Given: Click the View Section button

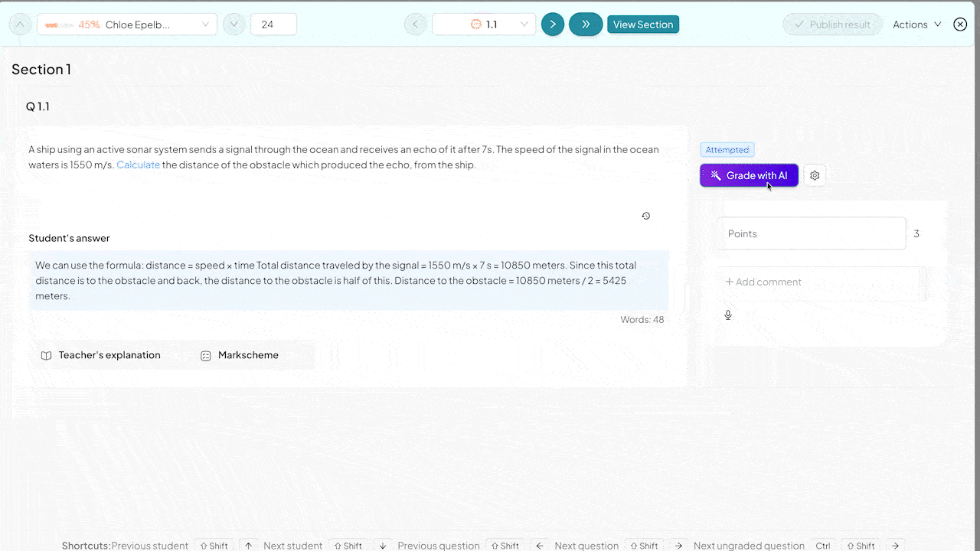Looking at the screenshot, I should pos(643,24).
